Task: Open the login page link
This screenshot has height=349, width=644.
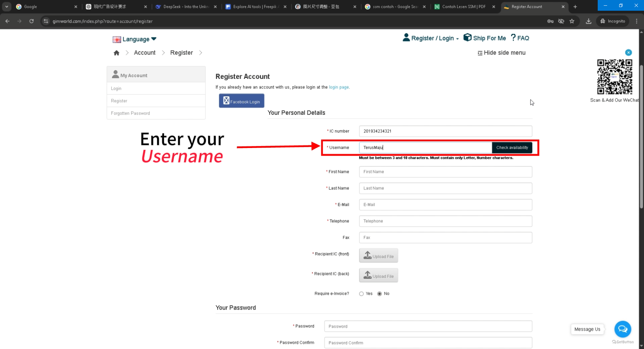Action: 339,87
